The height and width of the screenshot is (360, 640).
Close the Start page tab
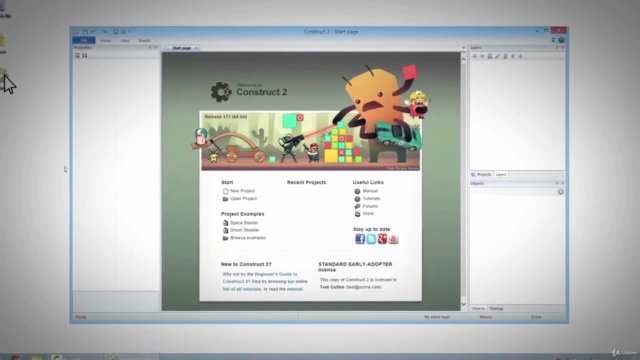click(x=196, y=48)
